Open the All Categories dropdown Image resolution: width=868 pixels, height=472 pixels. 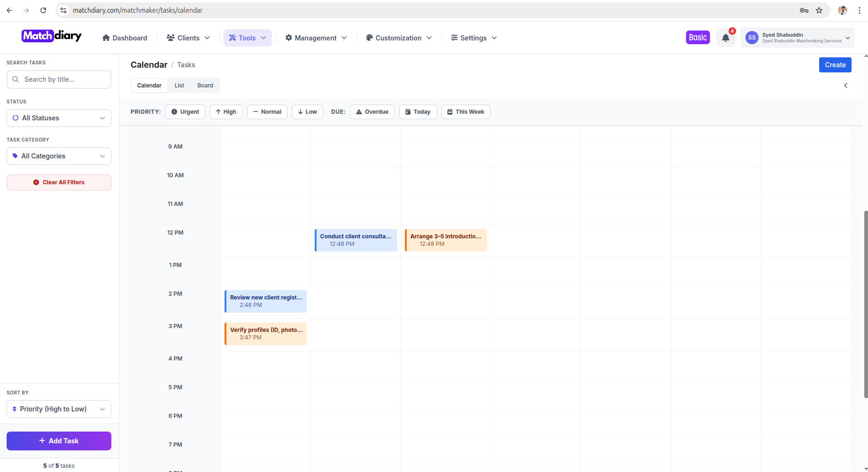(59, 156)
